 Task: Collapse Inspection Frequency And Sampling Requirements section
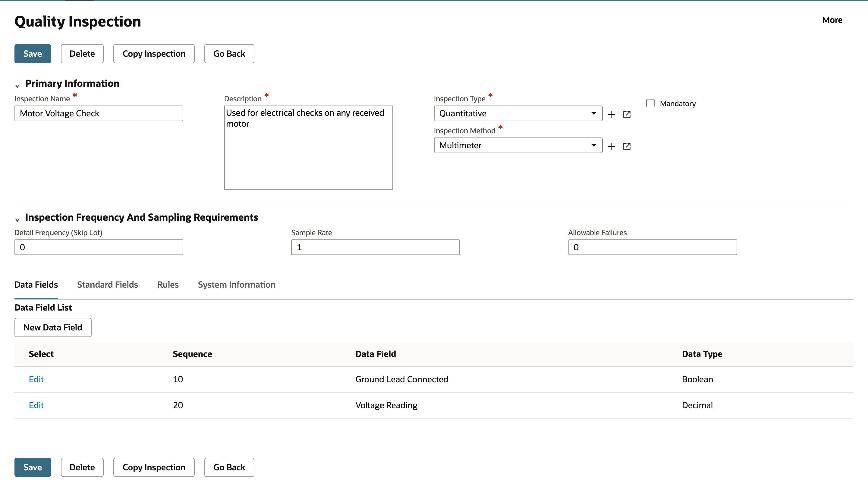point(17,219)
